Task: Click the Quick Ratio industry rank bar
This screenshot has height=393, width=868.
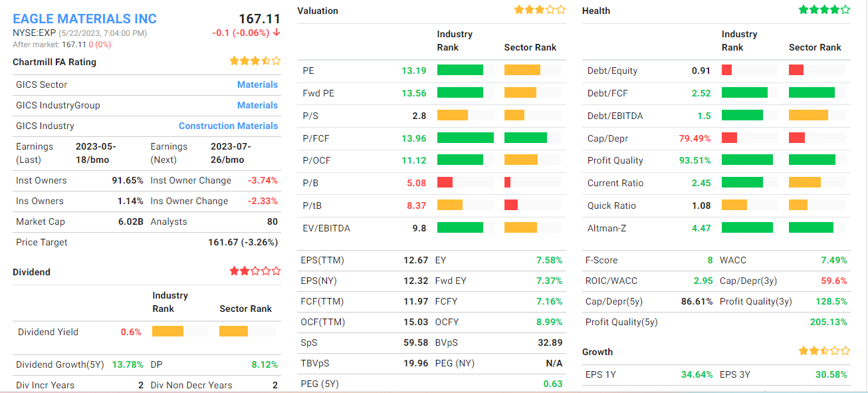Action: pyautogui.click(x=734, y=205)
